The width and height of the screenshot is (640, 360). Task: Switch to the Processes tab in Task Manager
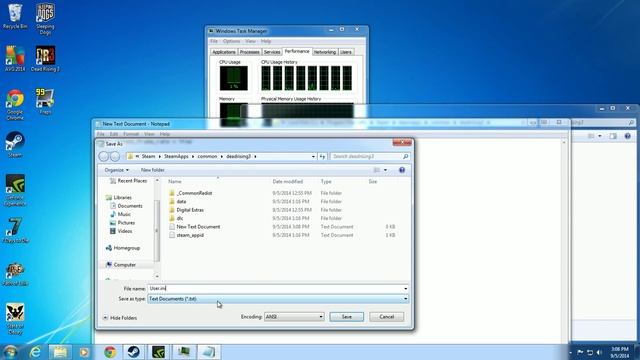coord(249,52)
